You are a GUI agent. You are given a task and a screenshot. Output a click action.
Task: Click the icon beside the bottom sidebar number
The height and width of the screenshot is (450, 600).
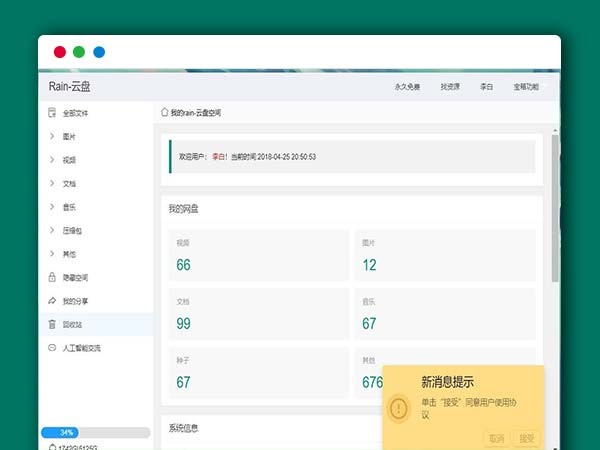coord(52,446)
